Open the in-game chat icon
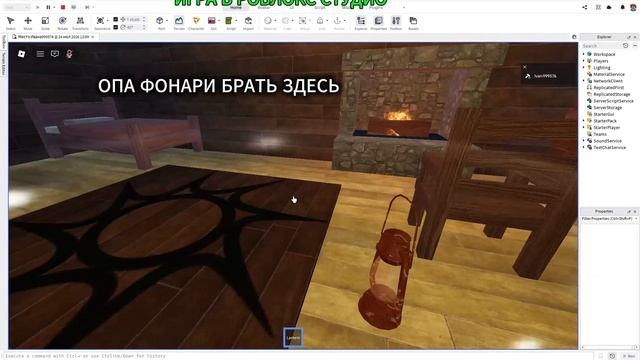Image resolution: width=640 pixels, height=360 pixels. pyautogui.click(x=55, y=54)
